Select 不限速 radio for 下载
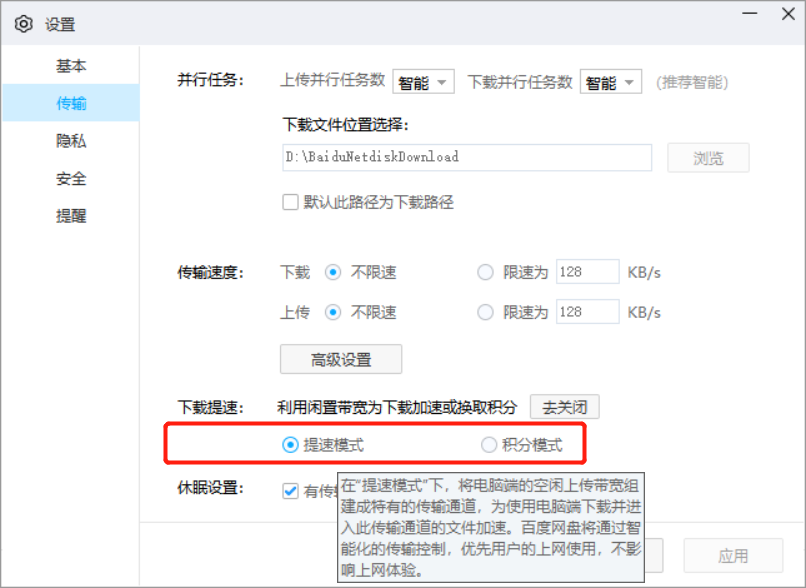Image resolution: width=806 pixels, height=588 pixels. (333, 272)
